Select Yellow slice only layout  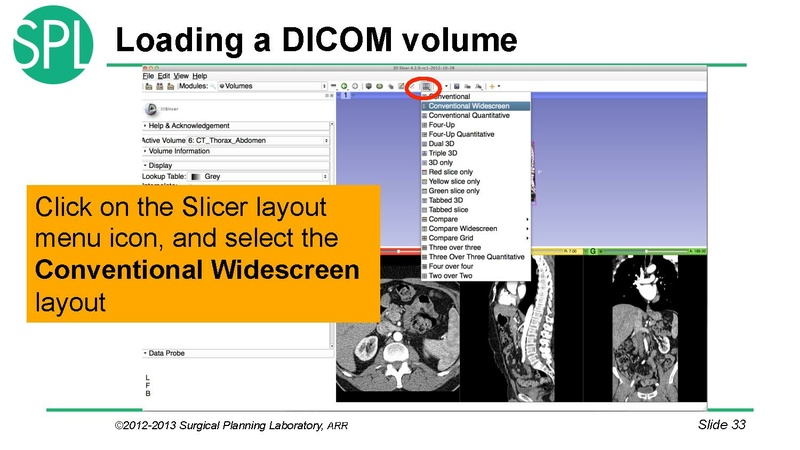click(476, 182)
